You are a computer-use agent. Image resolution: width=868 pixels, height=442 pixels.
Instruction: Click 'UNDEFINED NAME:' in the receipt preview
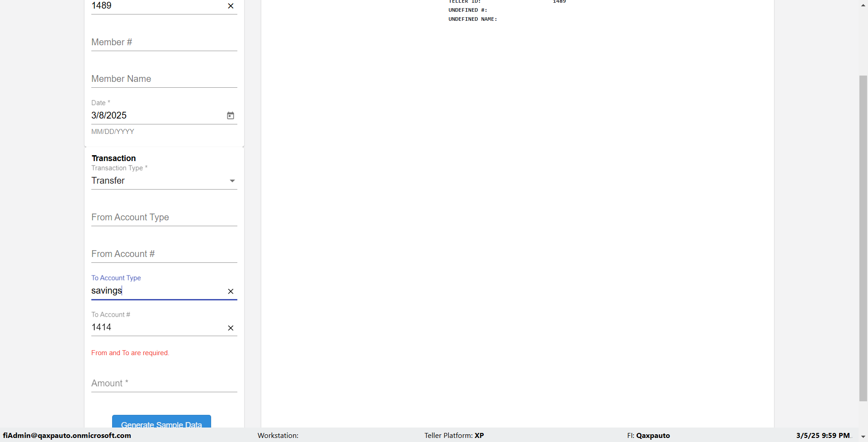pos(473,19)
